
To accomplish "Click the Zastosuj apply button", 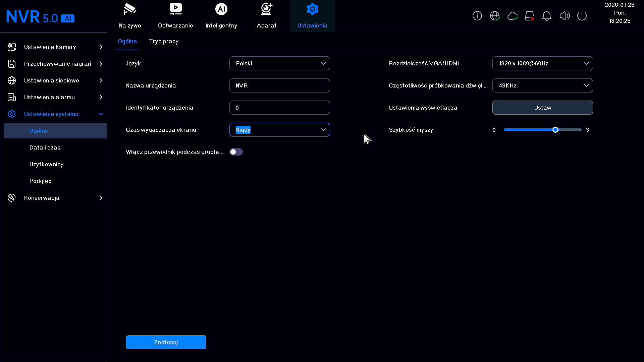I will [x=166, y=342].
